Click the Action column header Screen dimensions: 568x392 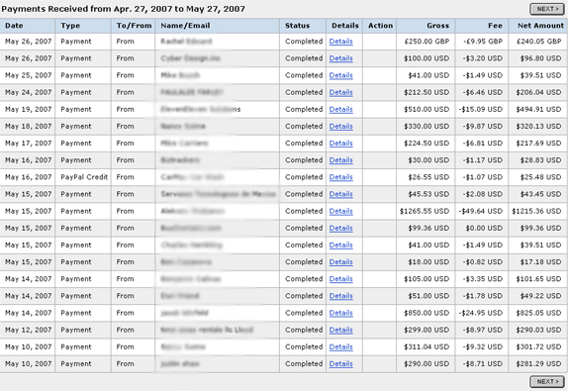pyautogui.click(x=380, y=26)
